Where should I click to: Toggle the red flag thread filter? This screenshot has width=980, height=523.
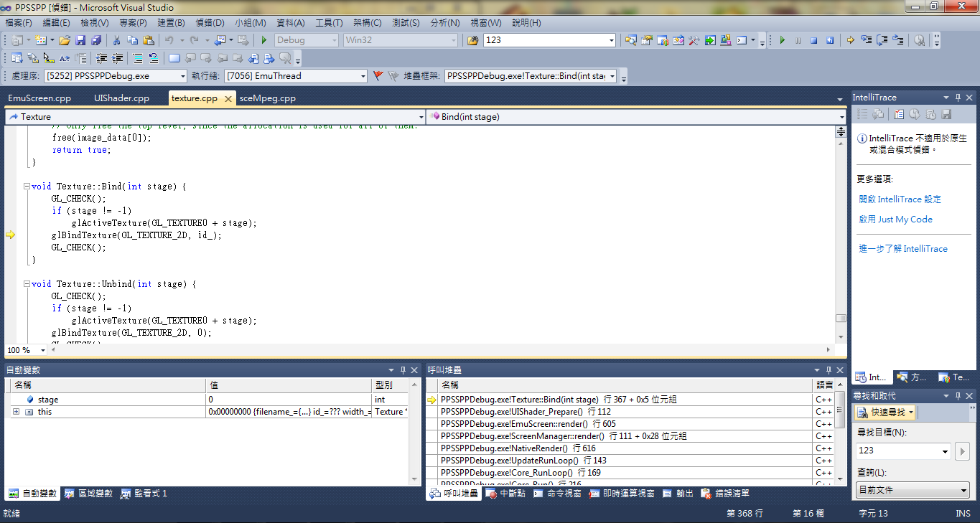[378, 75]
